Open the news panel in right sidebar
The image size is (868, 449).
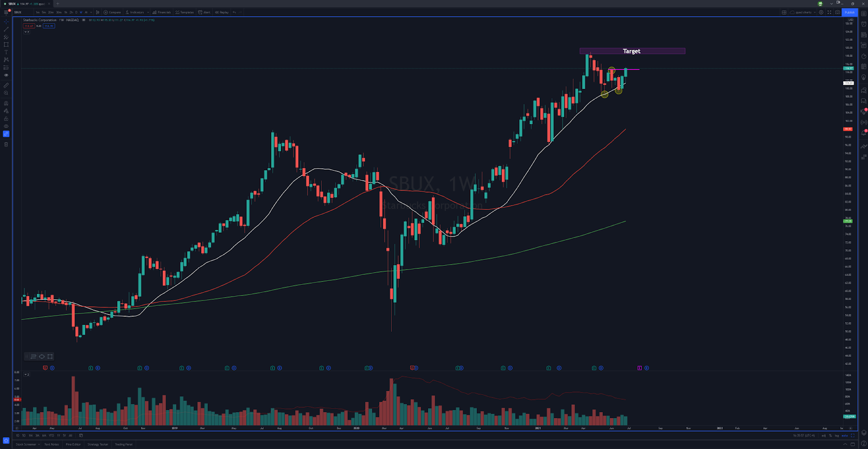(864, 35)
